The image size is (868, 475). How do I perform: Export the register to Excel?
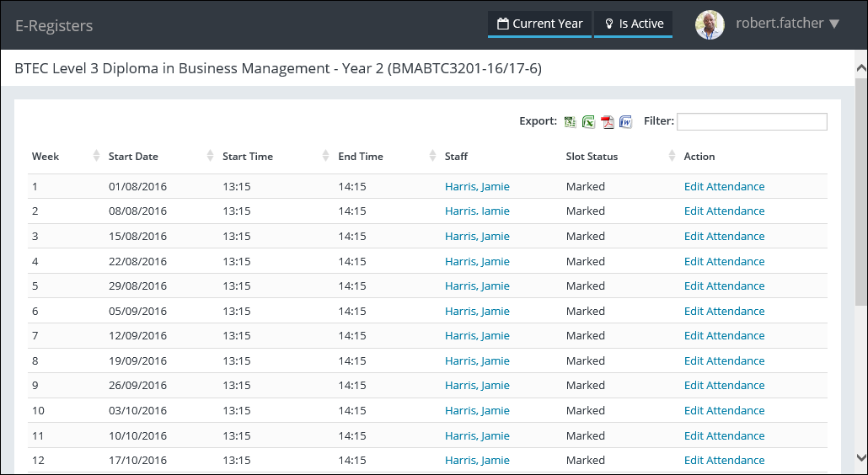point(589,122)
